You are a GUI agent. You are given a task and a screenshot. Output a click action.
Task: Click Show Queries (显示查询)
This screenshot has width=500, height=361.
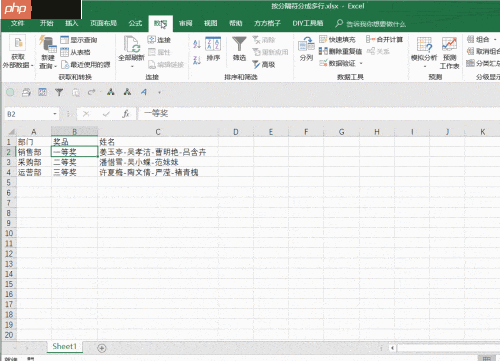pos(79,40)
